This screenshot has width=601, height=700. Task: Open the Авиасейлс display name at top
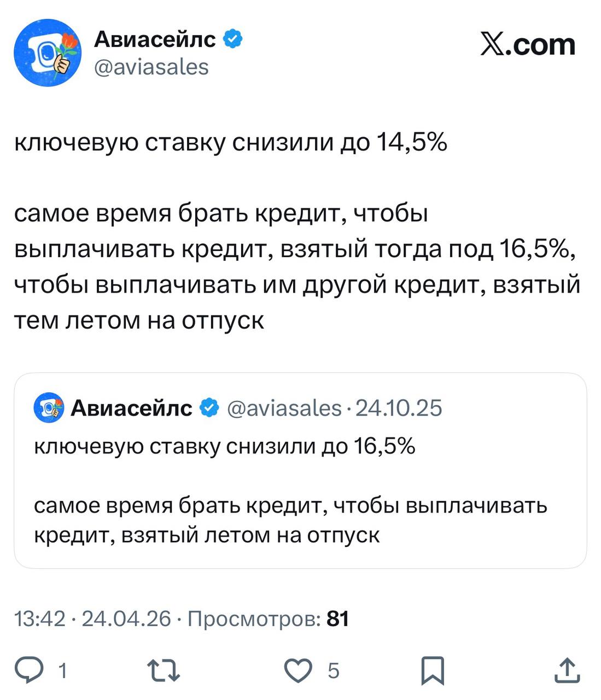[x=155, y=39]
